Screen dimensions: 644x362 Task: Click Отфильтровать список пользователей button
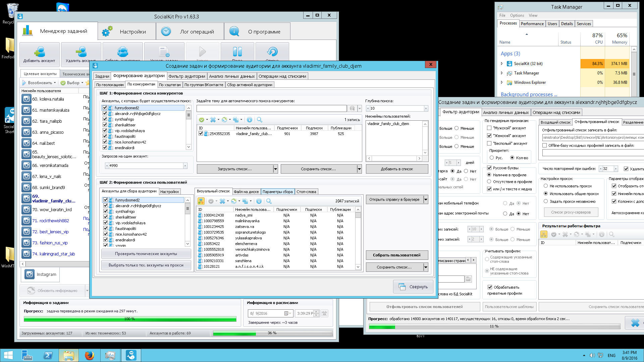pyautogui.click(x=424, y=307)
